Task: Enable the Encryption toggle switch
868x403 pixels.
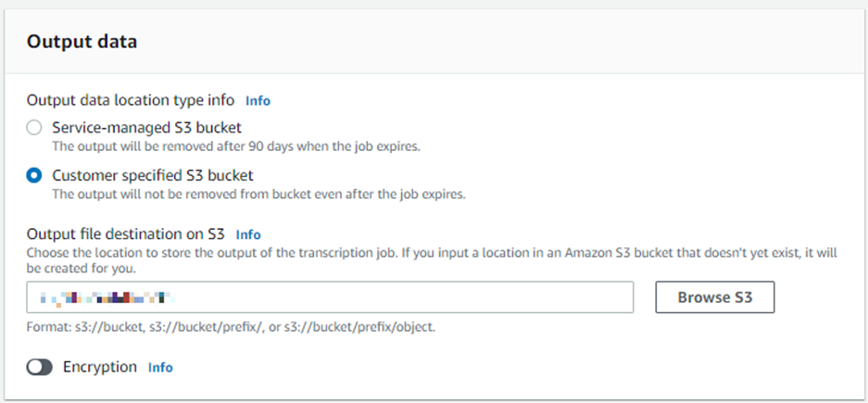Action: pyautogui.click(x=39, y=367)
